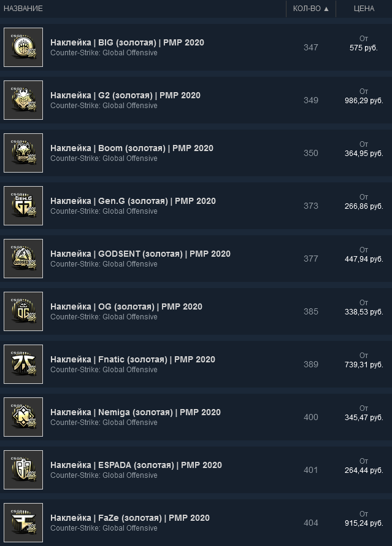Click the BIG gold sticker icon
This screenshot has height=546, width=392.
point(23,47)
